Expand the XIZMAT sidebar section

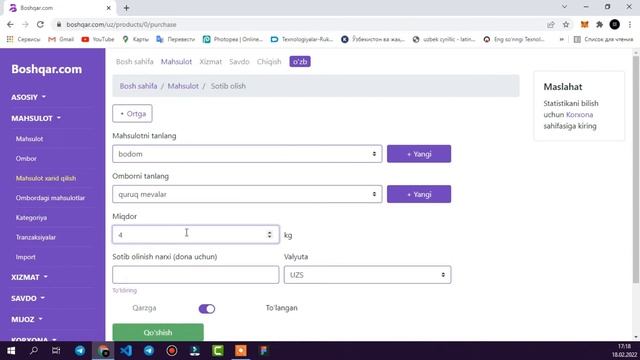tap(29, 277)
